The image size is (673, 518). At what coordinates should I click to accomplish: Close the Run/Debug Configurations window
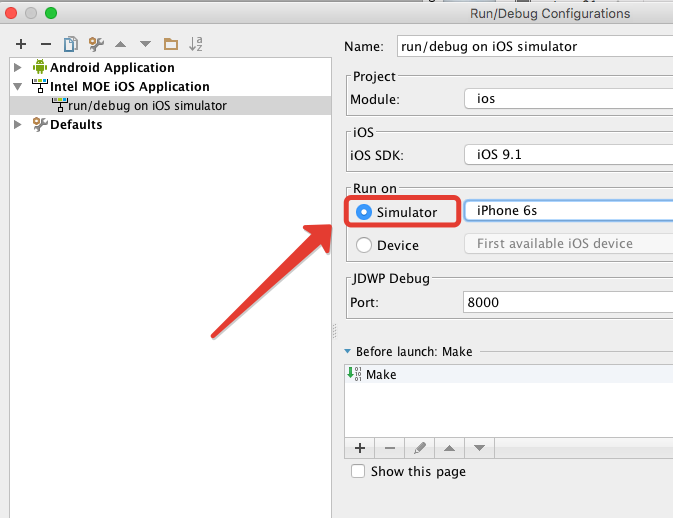[11, 13]
